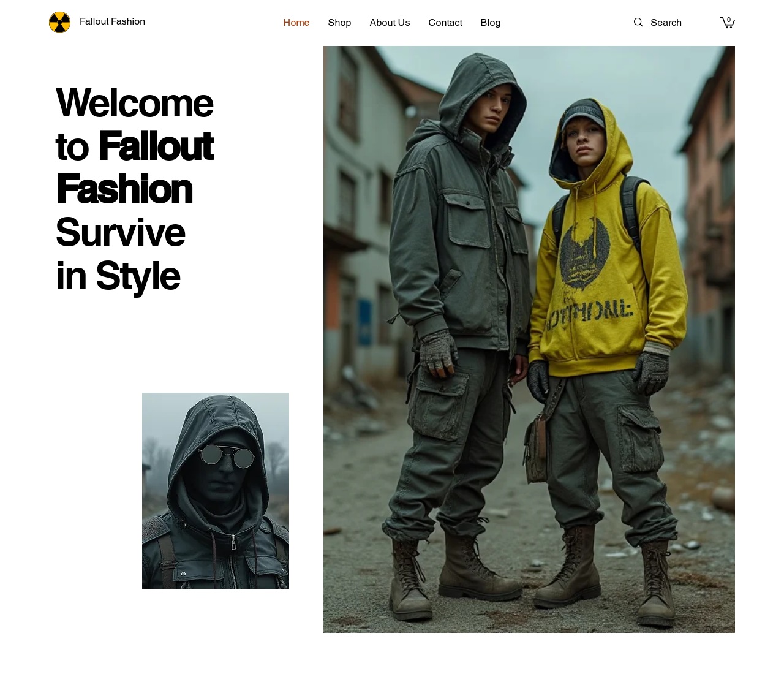Navigate to the Blog menu item

click(x=491, y=23)
